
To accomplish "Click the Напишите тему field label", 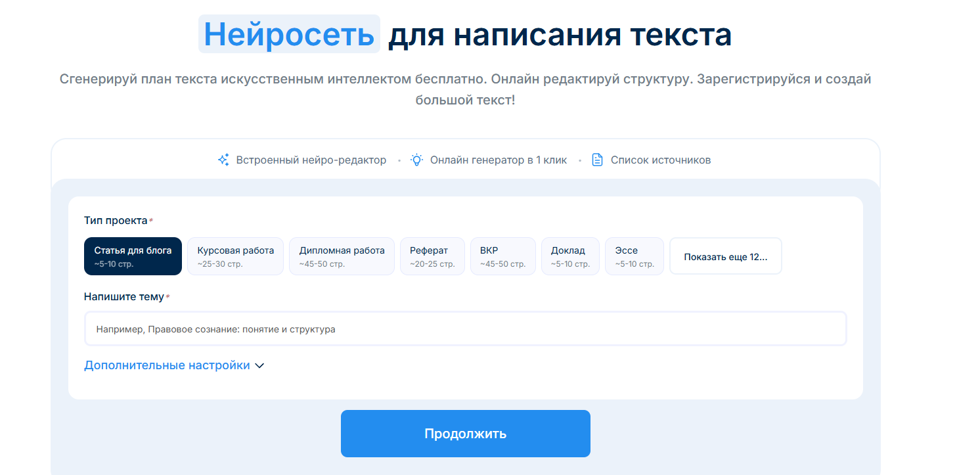I will (x=124, y=297).
